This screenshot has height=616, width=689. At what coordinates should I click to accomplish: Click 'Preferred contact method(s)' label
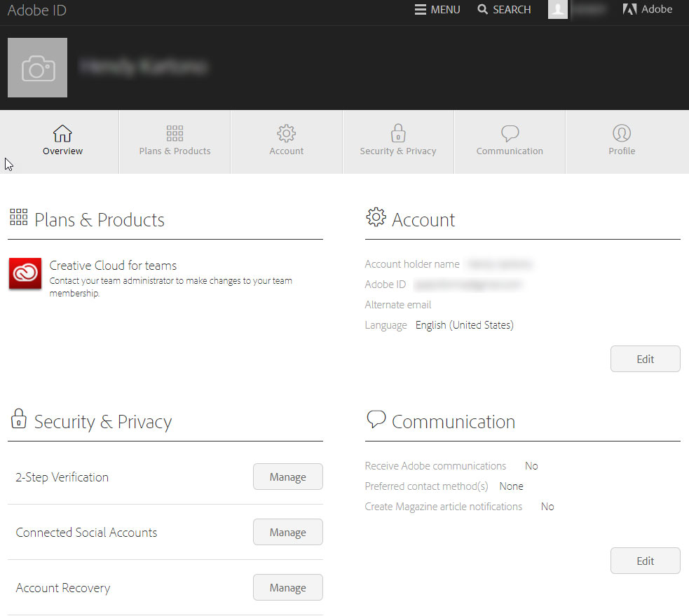[x=426, y=486]
